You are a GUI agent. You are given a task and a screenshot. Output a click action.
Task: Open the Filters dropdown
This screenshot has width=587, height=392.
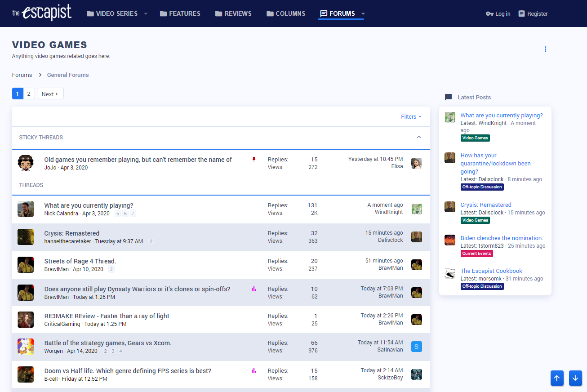411,116
